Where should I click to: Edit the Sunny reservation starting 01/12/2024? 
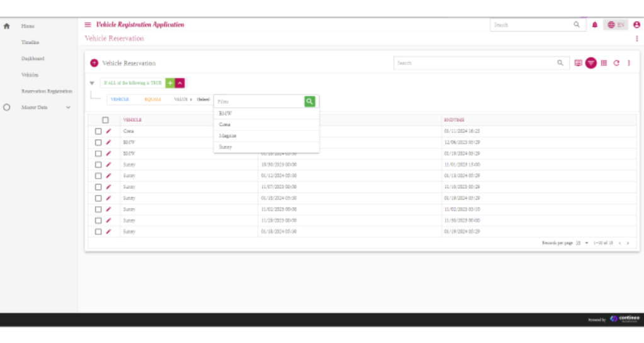click(x=108, y=176)
